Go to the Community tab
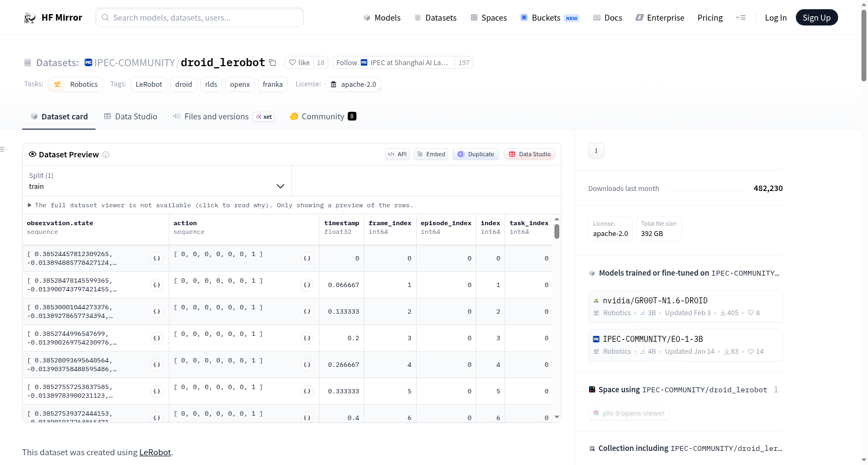The width and height of the screenshot is (868, 465). point(323,117)
